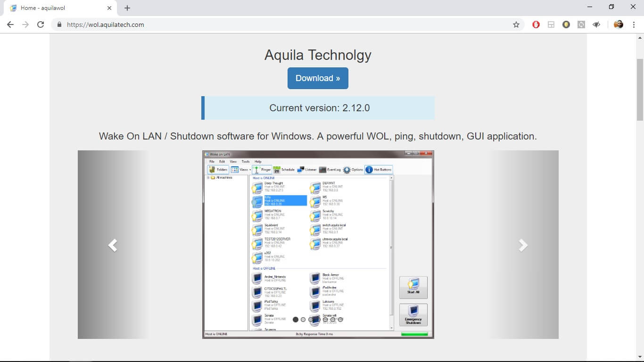The height and width of the screenshot is (362, 644).
Task: Click the 'Current version: 2.12.0' text
Action: pos(320,108)
